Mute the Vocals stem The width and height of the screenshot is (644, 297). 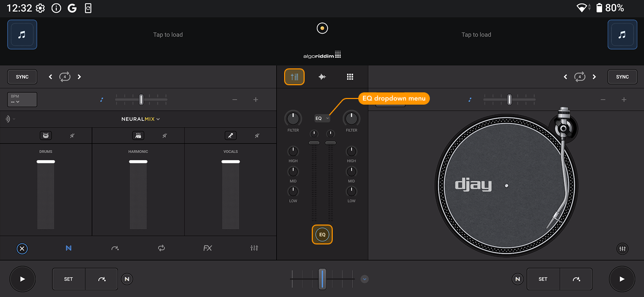(x=256, y=135)
